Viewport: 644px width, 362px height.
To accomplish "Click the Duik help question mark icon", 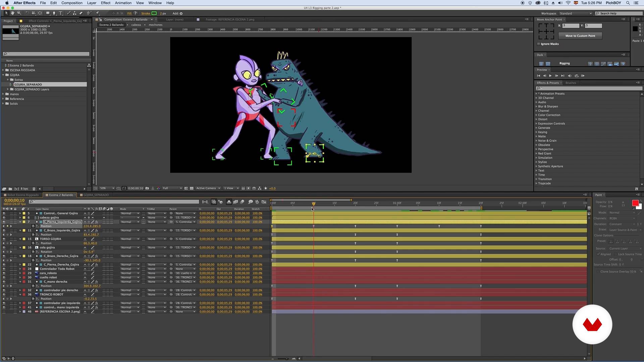I will click(623, 64).
